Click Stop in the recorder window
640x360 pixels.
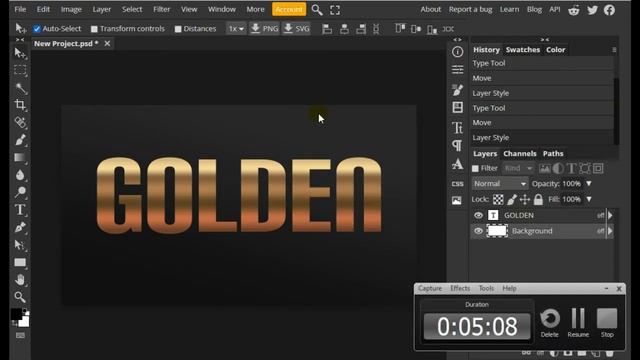pos(607,322)
